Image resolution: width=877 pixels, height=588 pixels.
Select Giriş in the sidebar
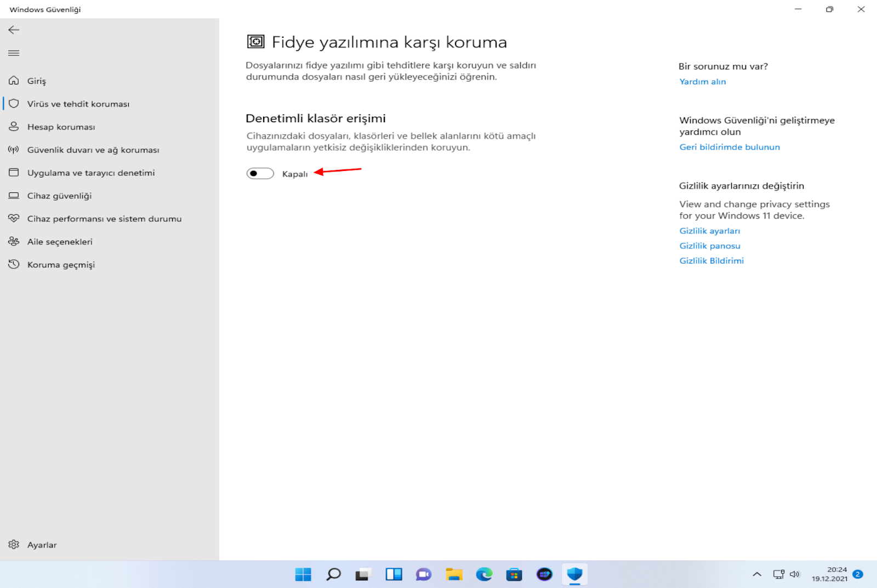click(110, 81)
